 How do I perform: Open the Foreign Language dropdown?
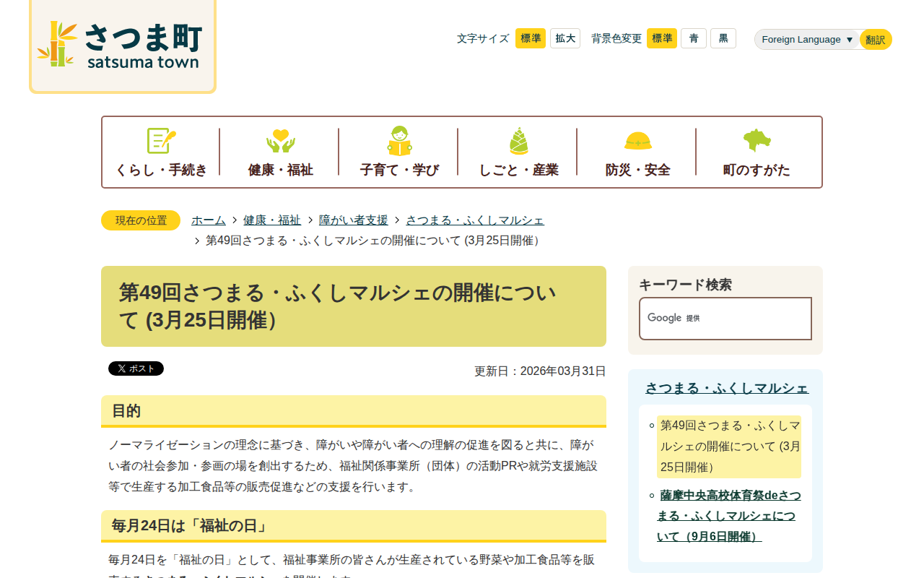808,40
